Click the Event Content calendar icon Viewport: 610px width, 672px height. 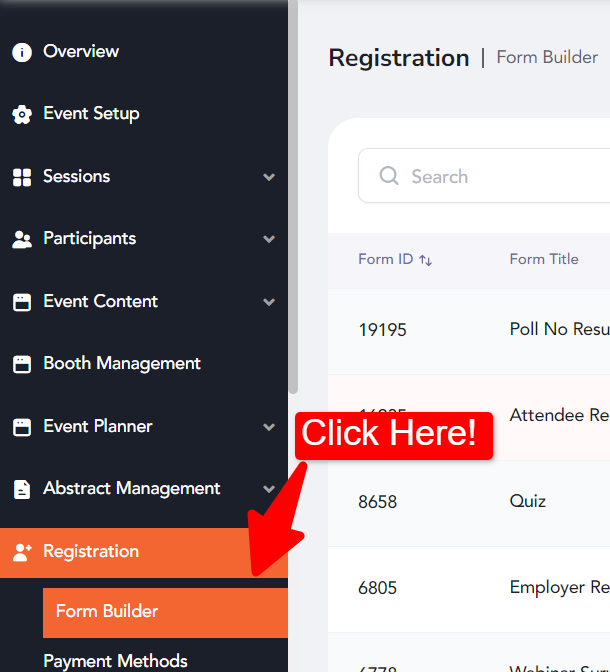tap(22, 302)
